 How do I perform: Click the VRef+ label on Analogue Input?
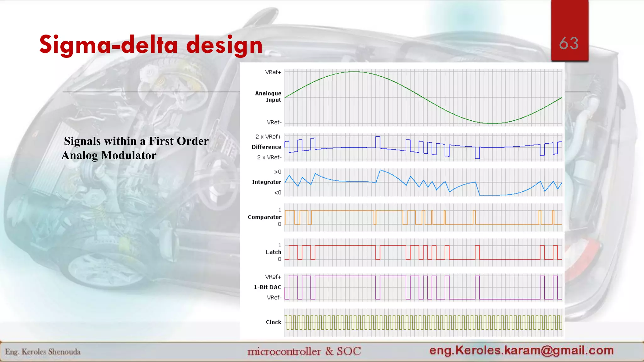click(273, 72)
